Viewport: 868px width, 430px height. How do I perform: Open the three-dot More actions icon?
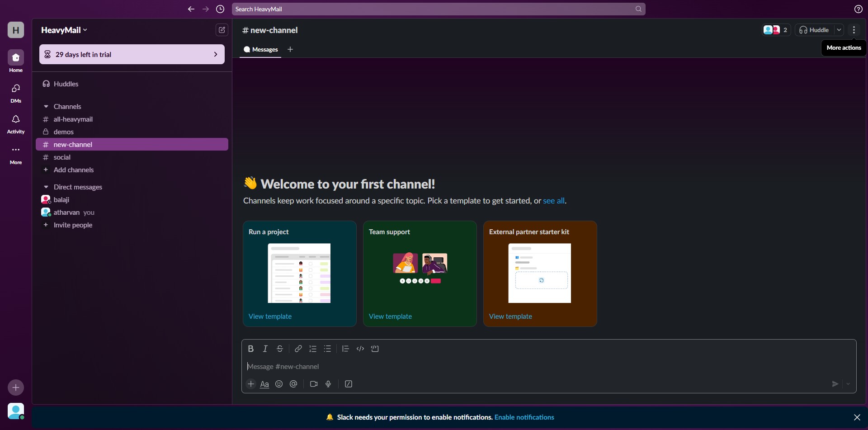854,30
